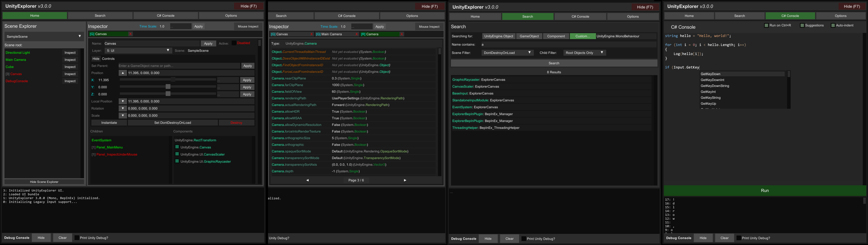
Task: Open EventSystem child object
Action: 101,140
